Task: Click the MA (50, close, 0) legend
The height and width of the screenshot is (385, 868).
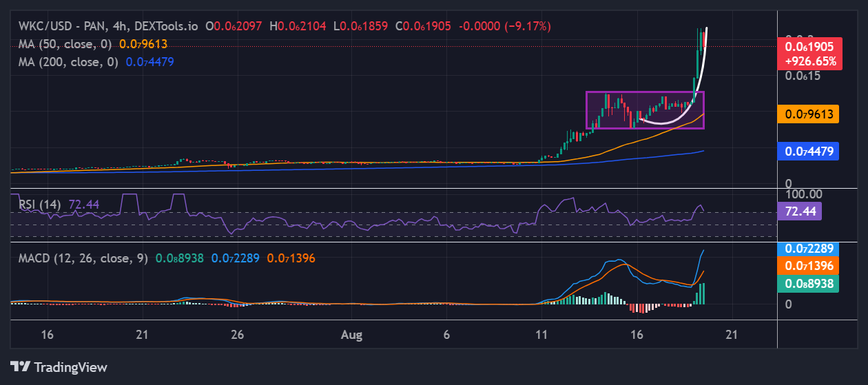Action: pos(66,44)
